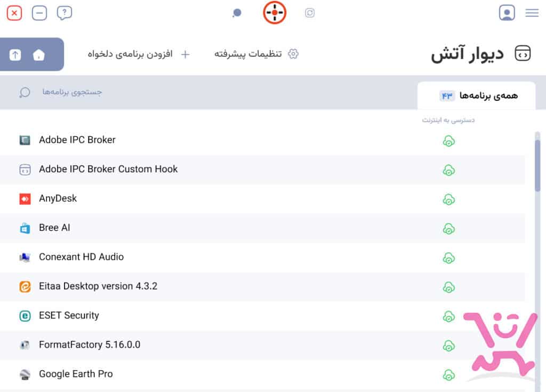Select Adobe IPC Broker Custom Hook text
The image size is (546, 392).
[x=108, y=169]
